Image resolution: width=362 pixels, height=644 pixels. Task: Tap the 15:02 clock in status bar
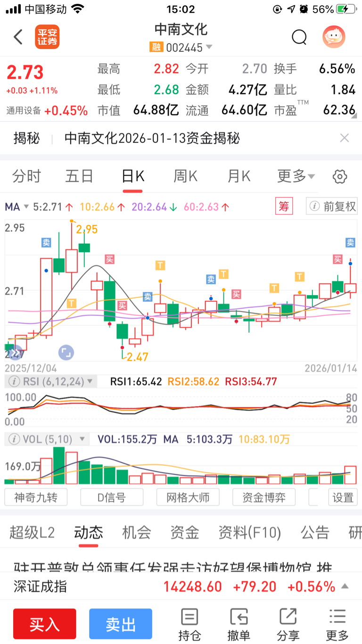(181, 9)
